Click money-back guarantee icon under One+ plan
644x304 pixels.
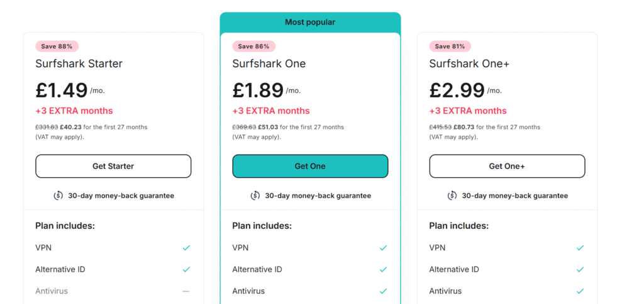(452, 195)
